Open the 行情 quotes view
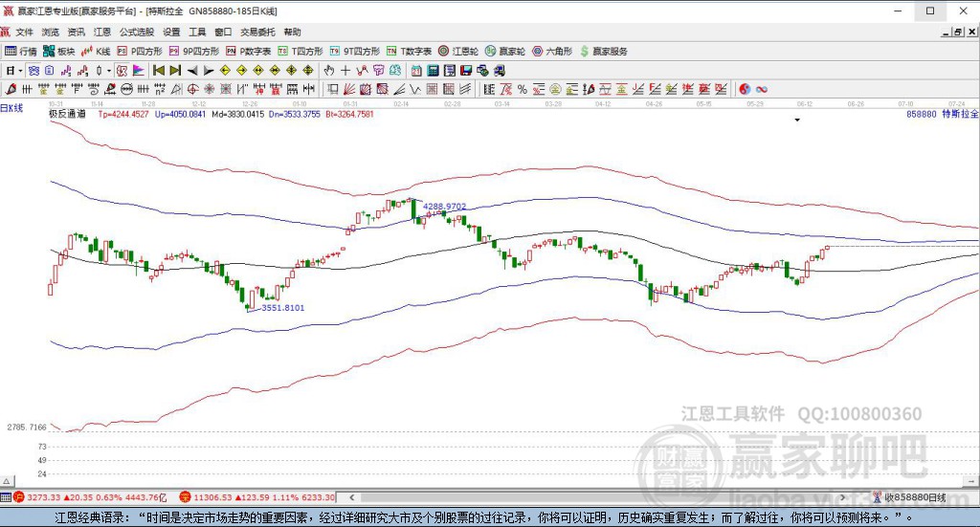This screenshot has width=980, height=527. click(21, 52)
